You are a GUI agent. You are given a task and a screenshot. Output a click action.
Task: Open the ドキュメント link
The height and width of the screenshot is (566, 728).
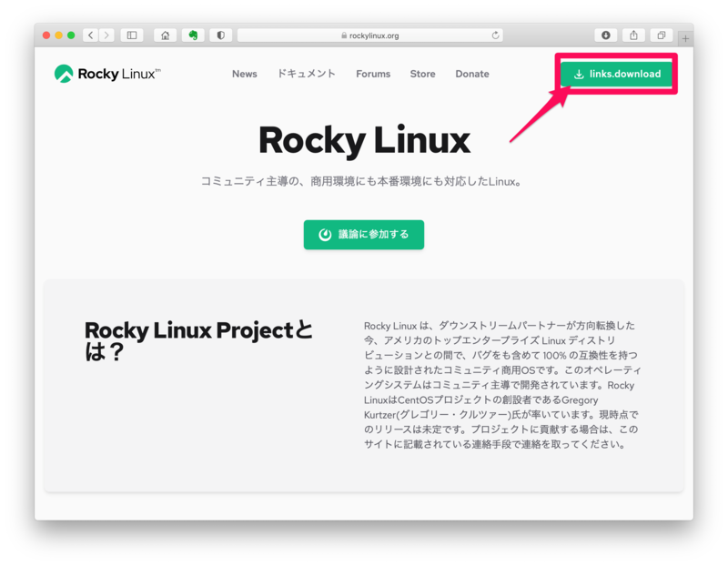(306, 74)
